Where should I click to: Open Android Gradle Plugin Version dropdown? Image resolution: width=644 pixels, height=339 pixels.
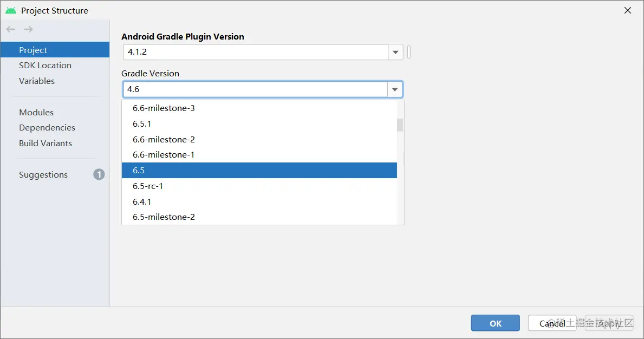pyautogui.click(x=395, y=53)
